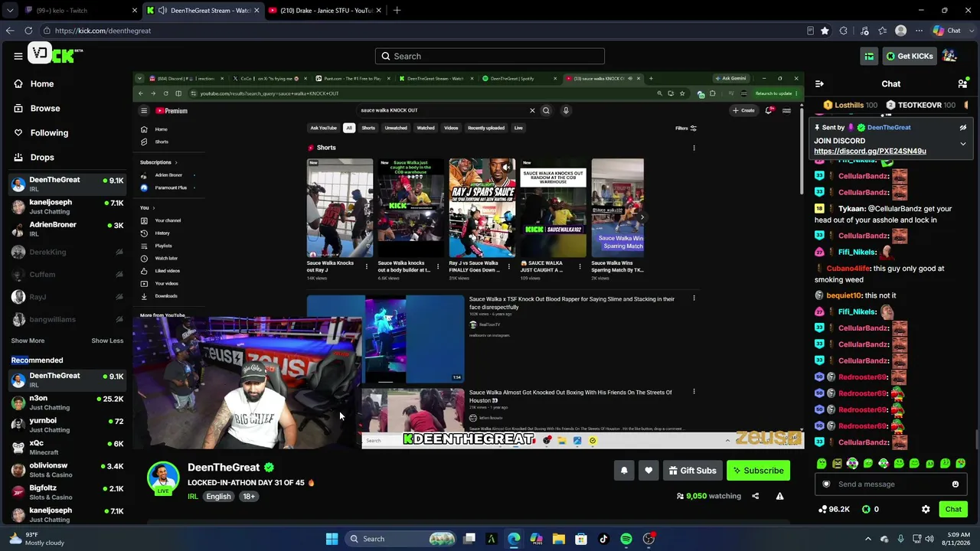The width and height of the screenshot is (980, 551).
Task: Open the Windows Start menu
Action: click(332, 539)
